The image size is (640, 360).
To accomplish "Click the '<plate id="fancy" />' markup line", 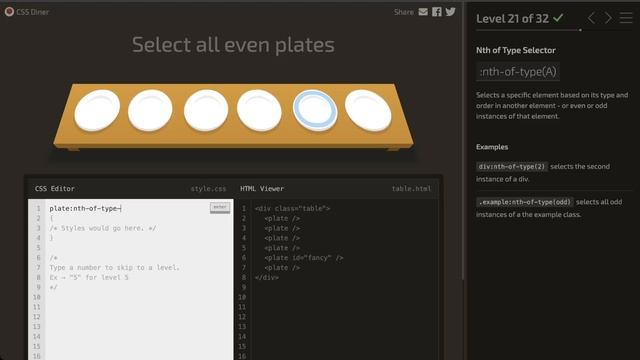I will pyautogui.click(x=304, y=258).
